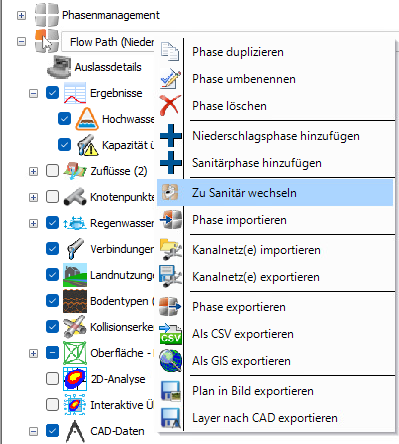Click the red X Phase löschen icon

170,105
